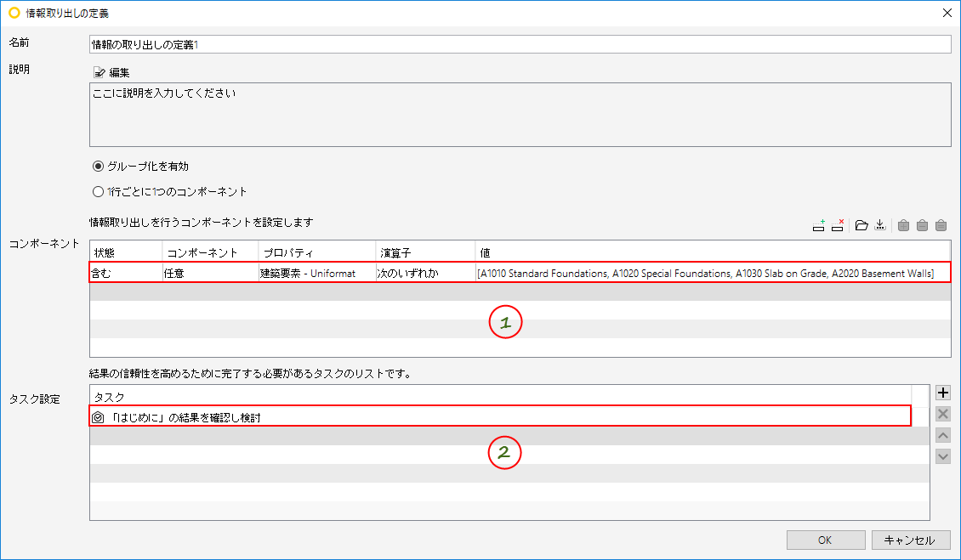The image size is (961, 560).
Task: Click the 名前 input field
Action: [520, 44]
